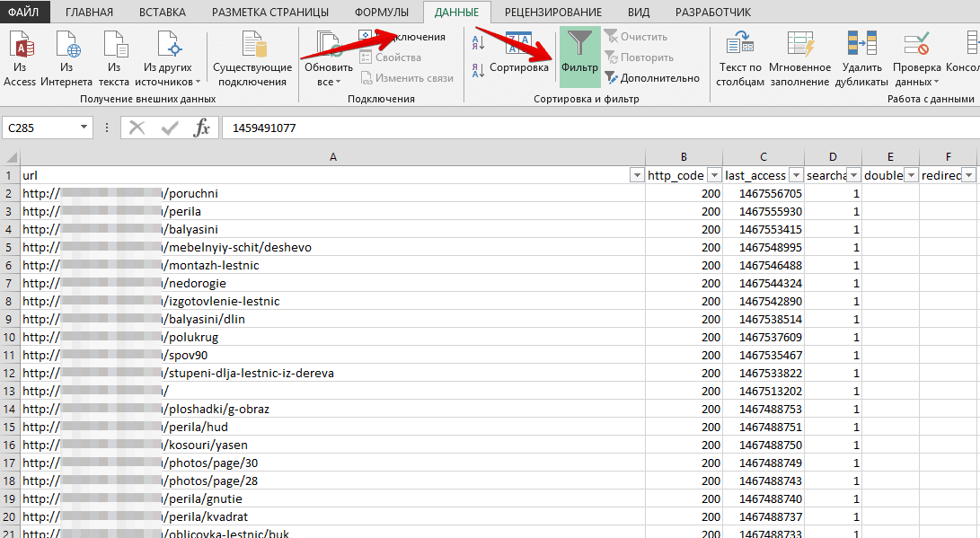Open last_access column filter dropdown
Image resolution: width=980 pixels, height=538 pixels.
pos(796,175)
